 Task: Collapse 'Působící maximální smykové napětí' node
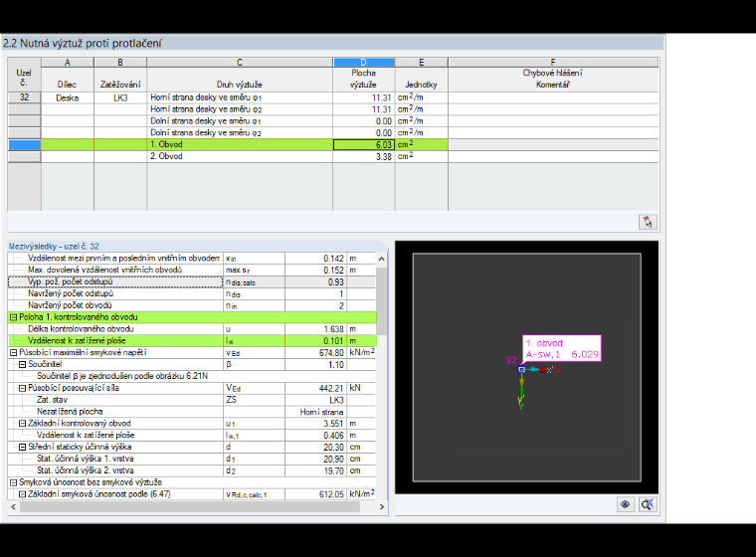point(14,352)
